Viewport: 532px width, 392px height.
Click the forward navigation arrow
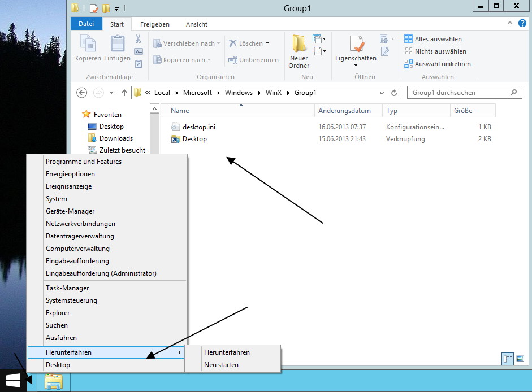point(98,93)
